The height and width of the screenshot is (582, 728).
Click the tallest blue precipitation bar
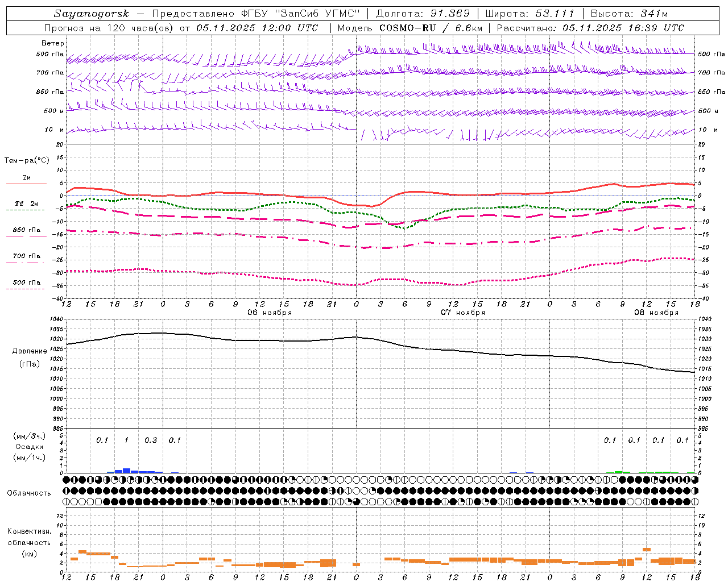[127, 471]
